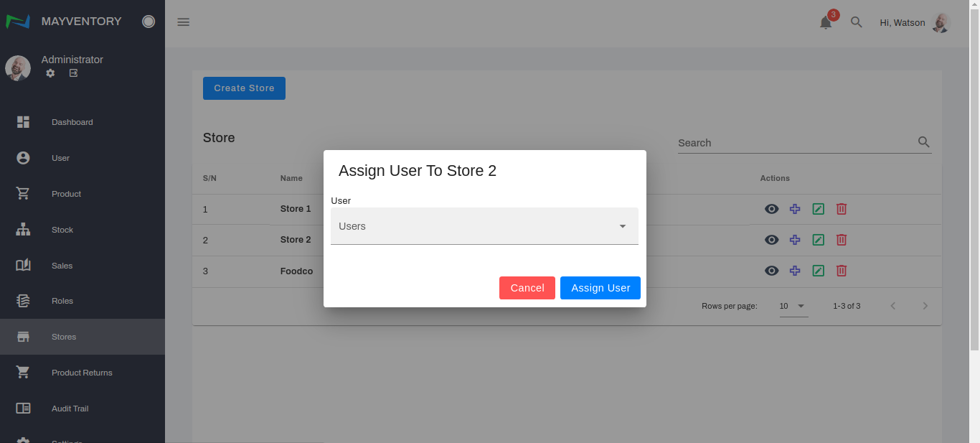Viewport: 980px width, 443px height.
Task: Delete Store 1 using the trash icon
Action: 842,209
